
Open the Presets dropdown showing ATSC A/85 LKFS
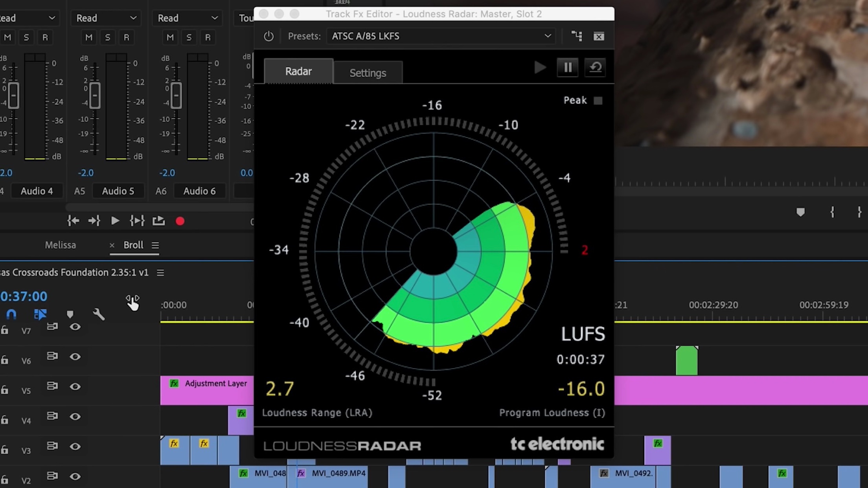click(x=441, y=36)
